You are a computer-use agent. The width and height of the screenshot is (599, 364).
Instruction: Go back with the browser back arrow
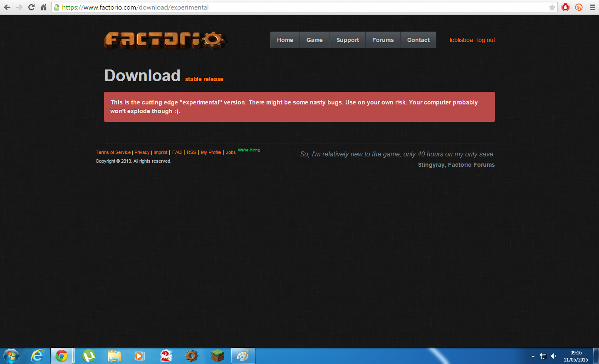[7, 7]
